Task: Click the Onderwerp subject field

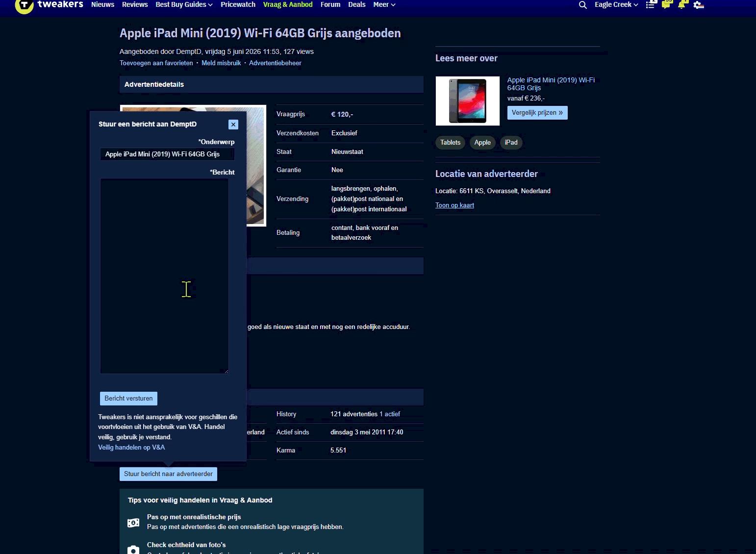Action: pyautogui.click(x=167, y=154)
